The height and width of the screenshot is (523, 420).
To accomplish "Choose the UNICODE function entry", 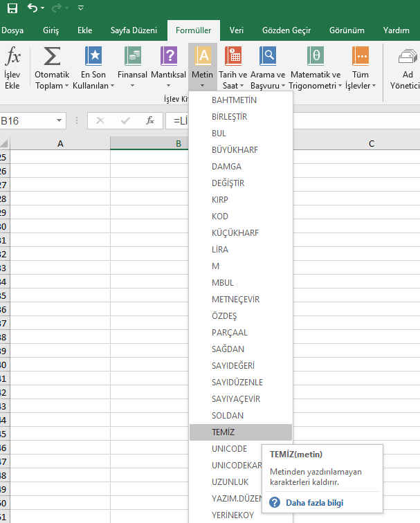I will click(230, 449).
